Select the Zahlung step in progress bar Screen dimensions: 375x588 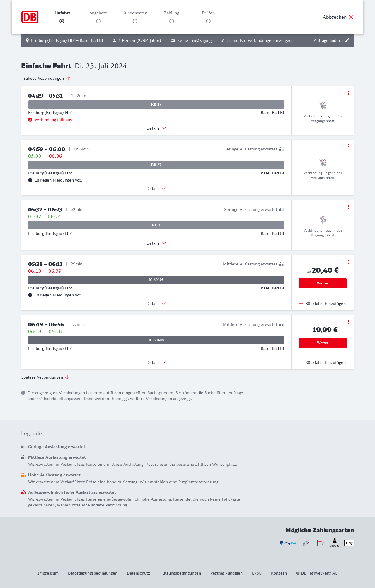click(172, 21)
